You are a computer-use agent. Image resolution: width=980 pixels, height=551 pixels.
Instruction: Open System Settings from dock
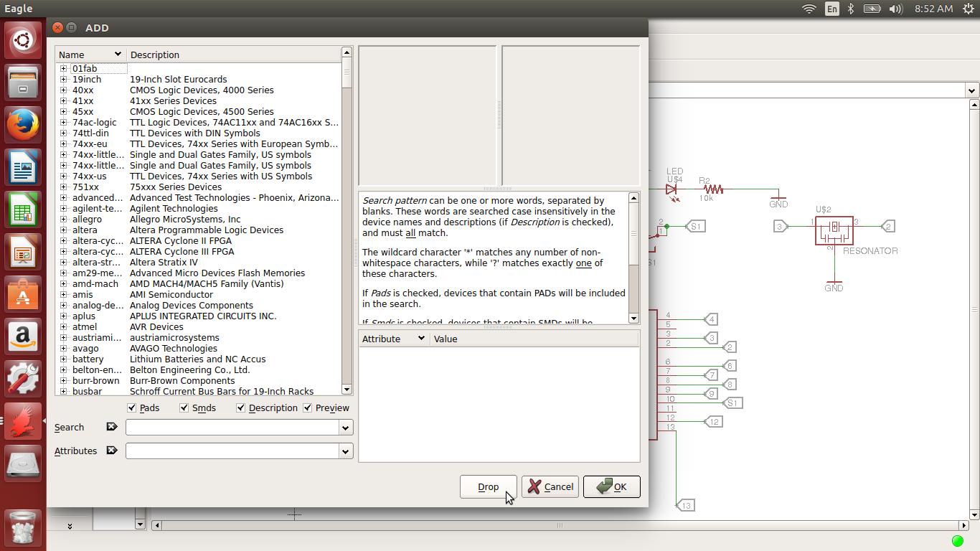[x=23, y=380]
